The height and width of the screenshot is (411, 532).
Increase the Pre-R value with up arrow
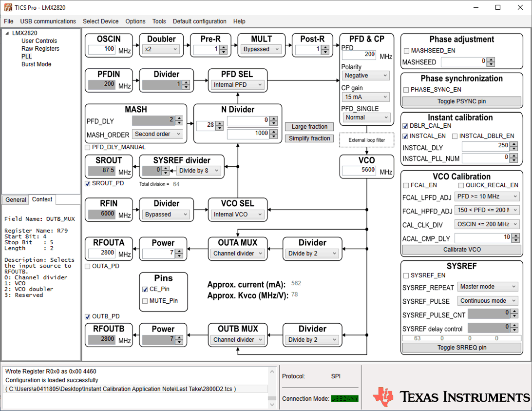pos(224,47)
